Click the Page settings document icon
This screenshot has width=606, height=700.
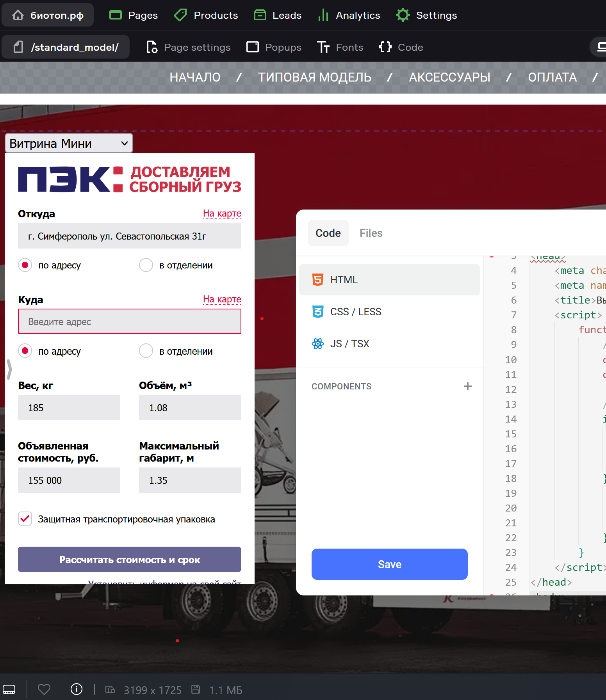point(151,47)
